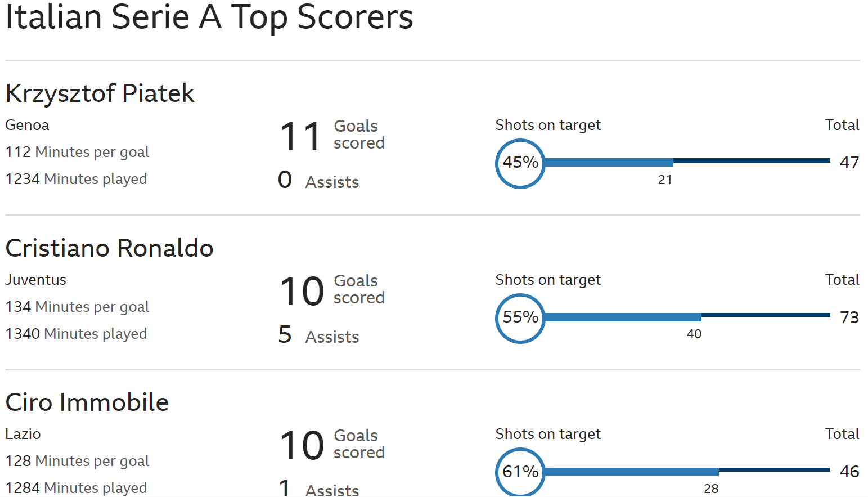This screenshot has width=868, height=497.
Task: Click Immobile's 61% shots on target circle
Action: coord(520,472)
